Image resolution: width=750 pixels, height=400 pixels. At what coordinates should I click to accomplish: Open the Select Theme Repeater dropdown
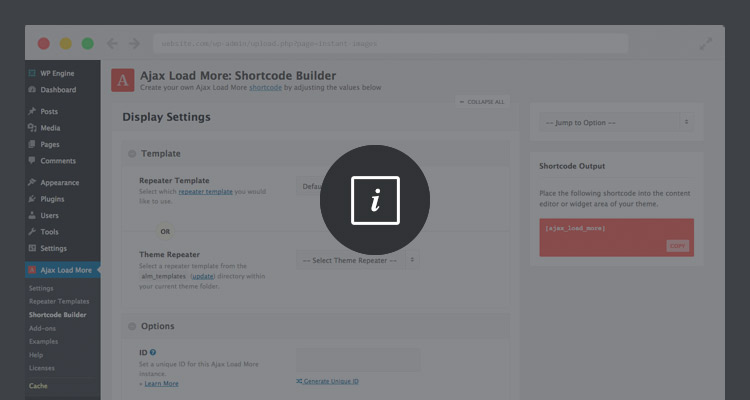click(357, 260)
